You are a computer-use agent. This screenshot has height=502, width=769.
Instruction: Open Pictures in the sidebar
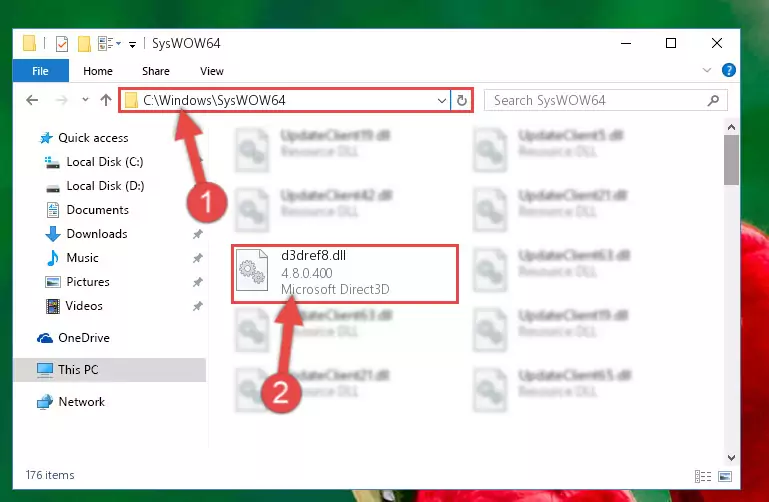(x=88, y=282)
